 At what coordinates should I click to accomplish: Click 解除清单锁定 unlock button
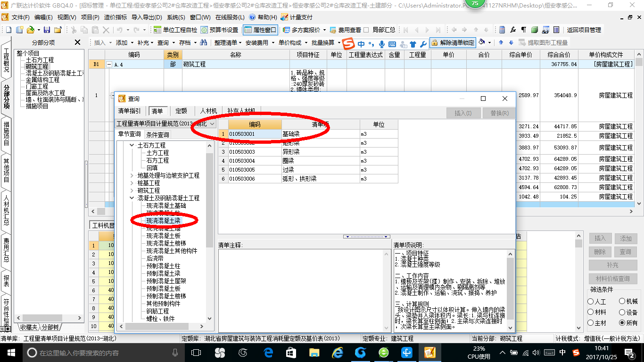(x=453, y=42)
